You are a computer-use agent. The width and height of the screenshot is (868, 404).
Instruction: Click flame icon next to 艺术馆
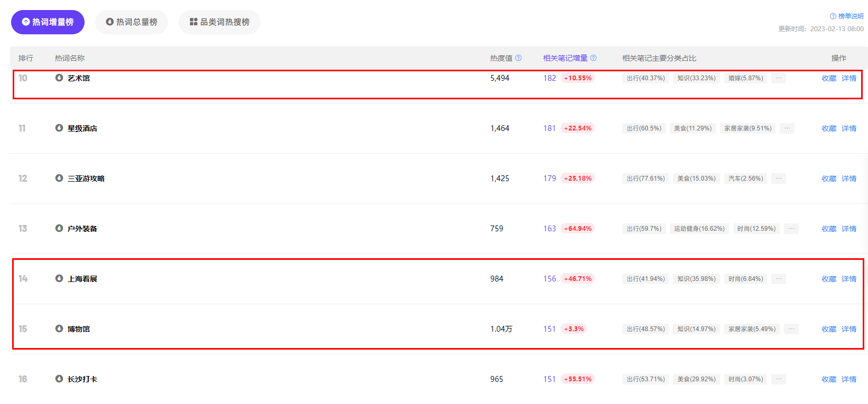coord(59,78)
